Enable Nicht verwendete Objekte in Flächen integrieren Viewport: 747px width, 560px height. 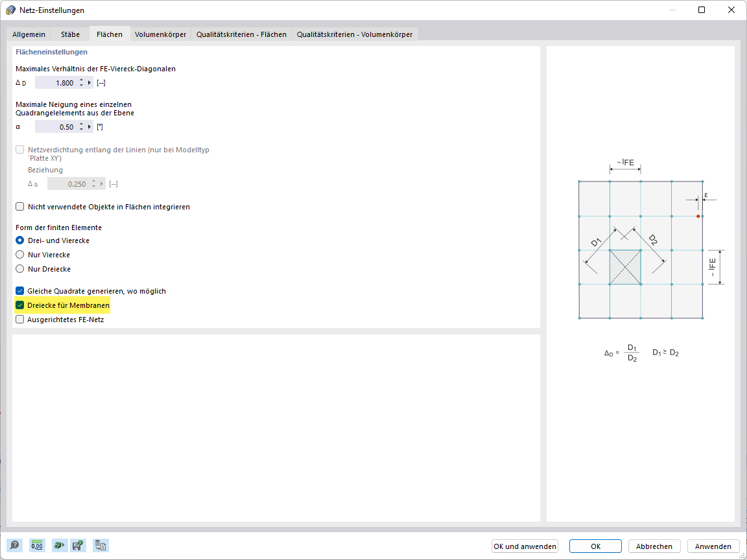click(20, 207)
